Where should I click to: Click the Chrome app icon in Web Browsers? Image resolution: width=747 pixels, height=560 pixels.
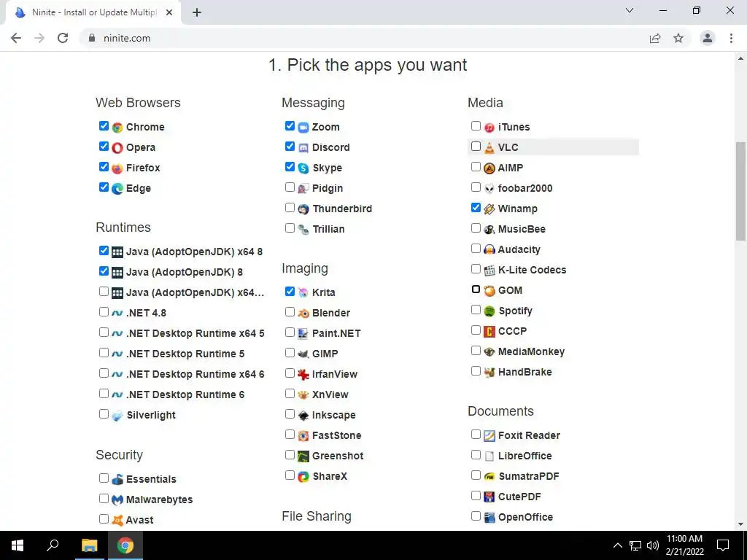117,127
